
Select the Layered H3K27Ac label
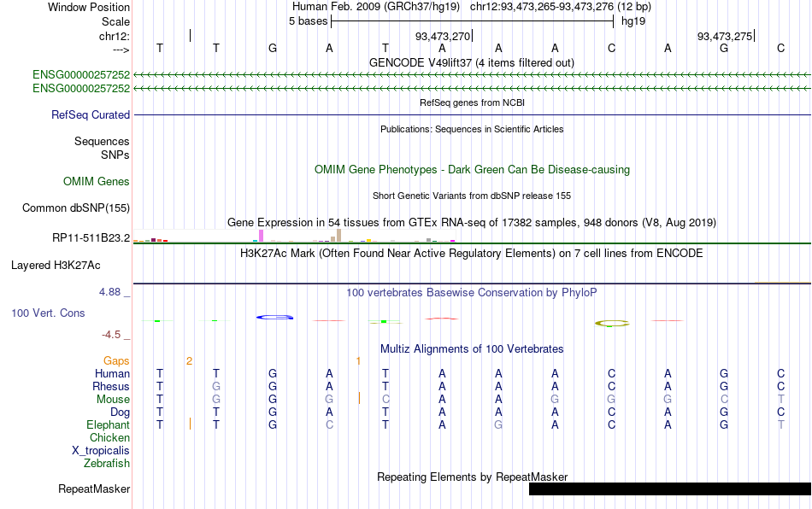[x=56, y=266]
